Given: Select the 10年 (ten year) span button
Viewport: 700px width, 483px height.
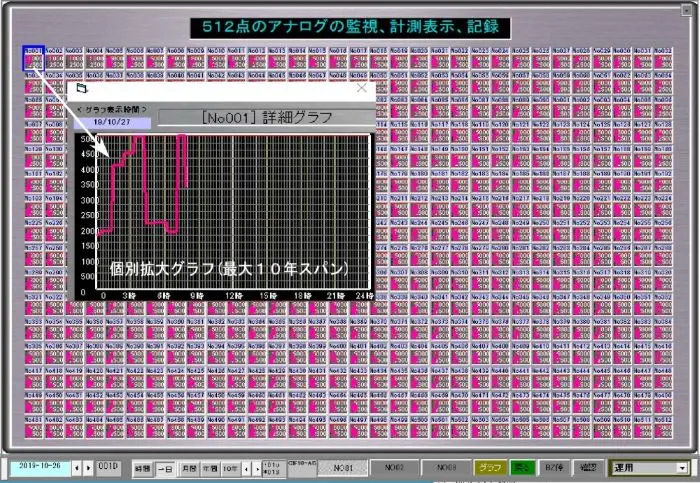Looking at the screenshot, I should [x=231, y=467].
